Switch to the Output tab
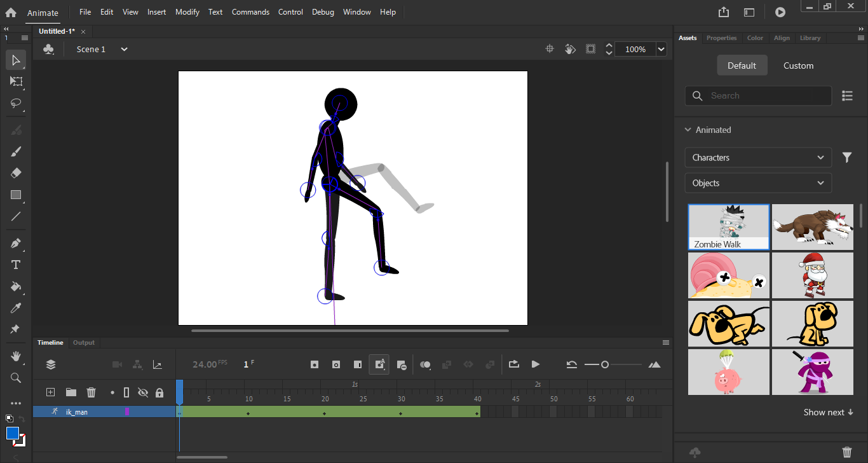 [83, 342]
